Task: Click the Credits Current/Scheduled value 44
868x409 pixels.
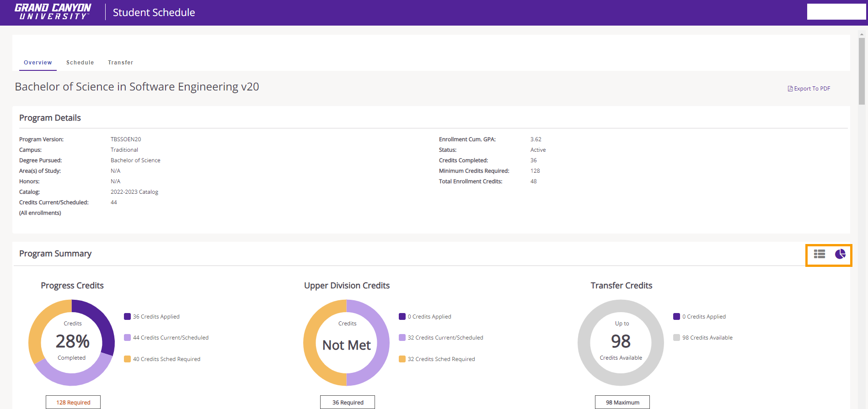Action: pyautogui.click(x=114, y=202)
